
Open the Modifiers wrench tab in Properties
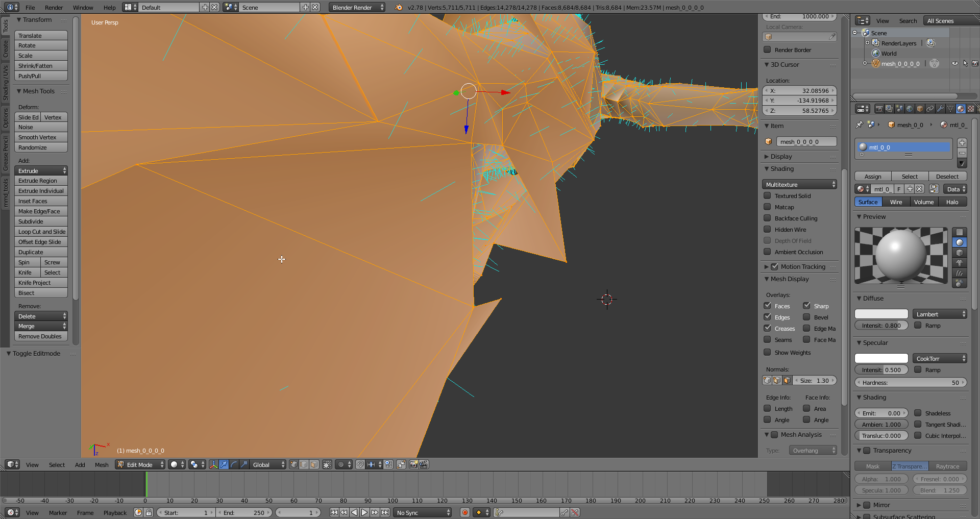[940, 109]
